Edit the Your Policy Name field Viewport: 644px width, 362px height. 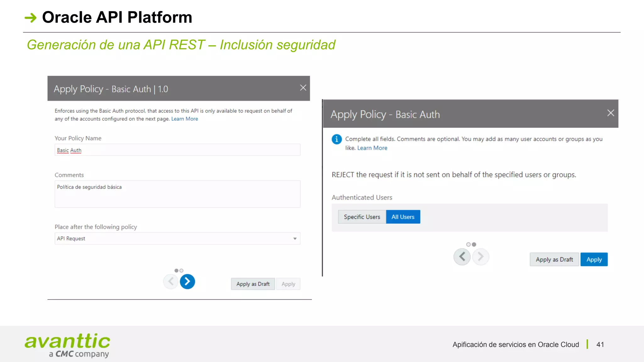coord(177,150)
